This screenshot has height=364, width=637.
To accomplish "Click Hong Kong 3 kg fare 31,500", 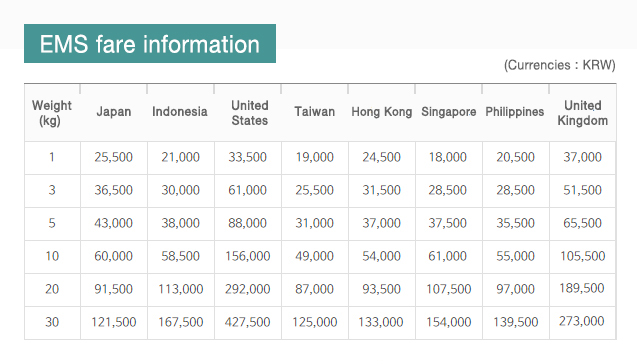I will [381, 190].
